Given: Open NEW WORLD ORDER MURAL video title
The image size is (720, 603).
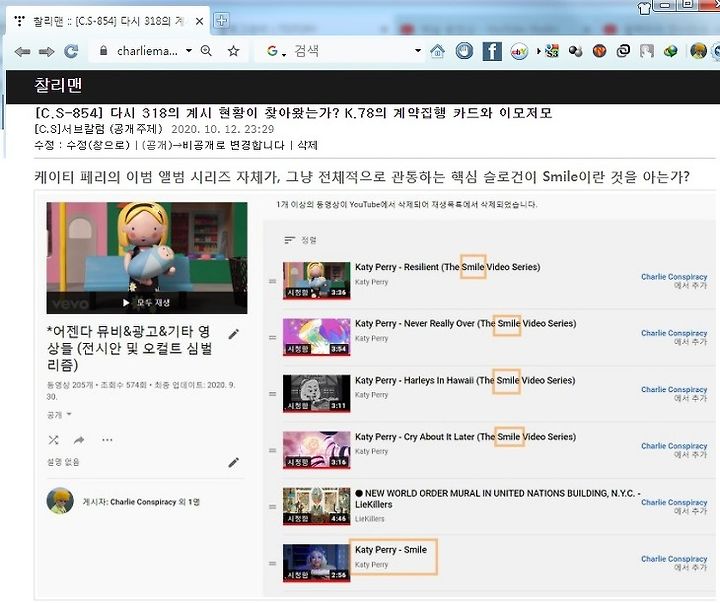Looking at the screenshot, I should pyautogui.click(x=497, y=499).
